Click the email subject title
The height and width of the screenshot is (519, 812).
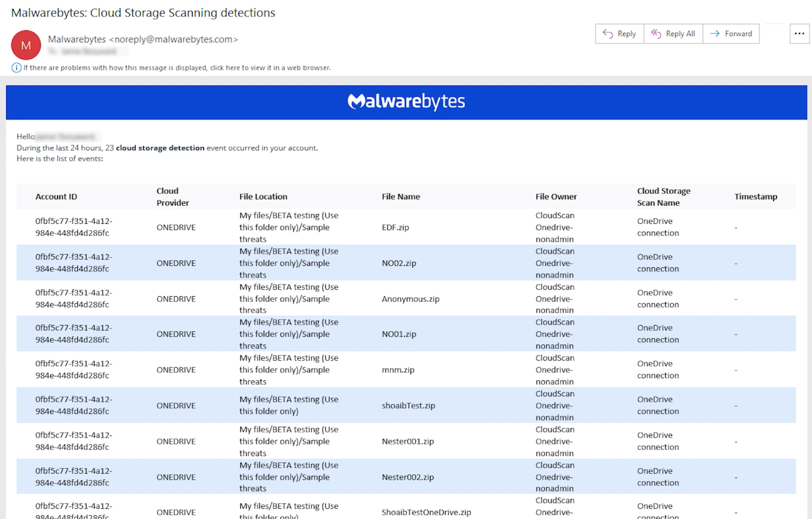143,13
